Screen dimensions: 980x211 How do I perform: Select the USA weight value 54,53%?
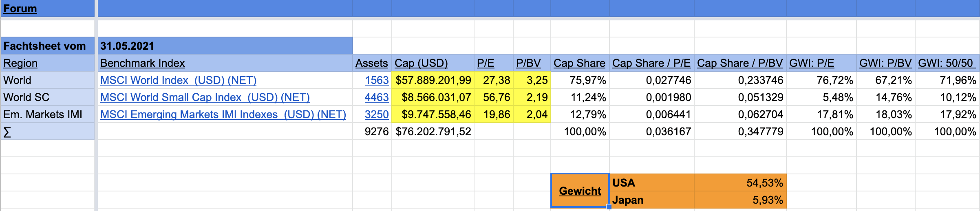pos(740,183)
